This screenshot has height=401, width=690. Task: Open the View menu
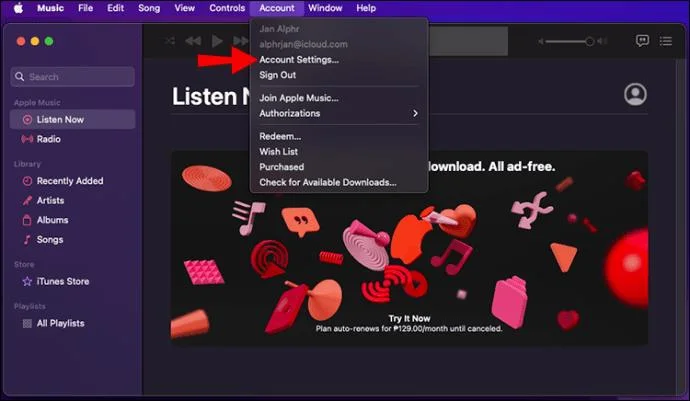click(184, 8)
